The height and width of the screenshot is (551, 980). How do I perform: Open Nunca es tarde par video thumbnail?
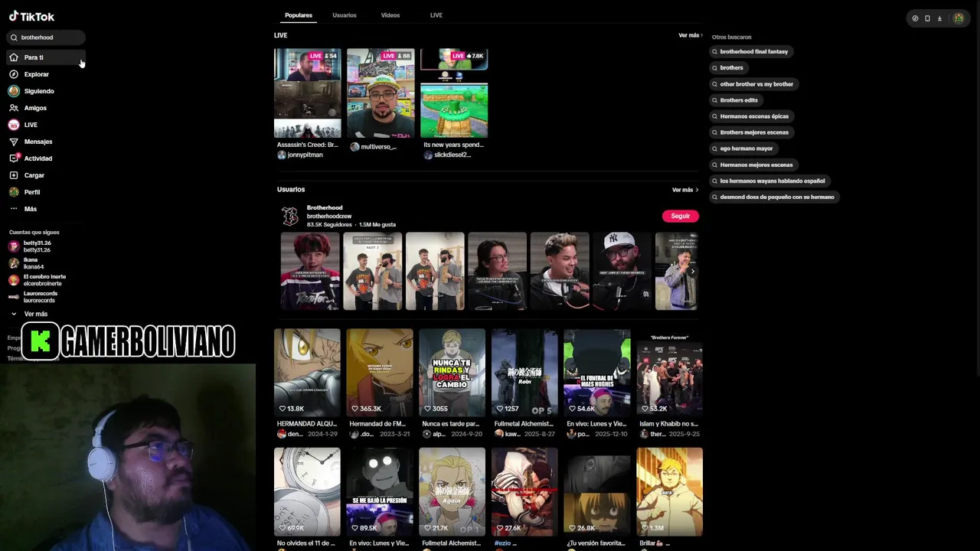[452, 373]
